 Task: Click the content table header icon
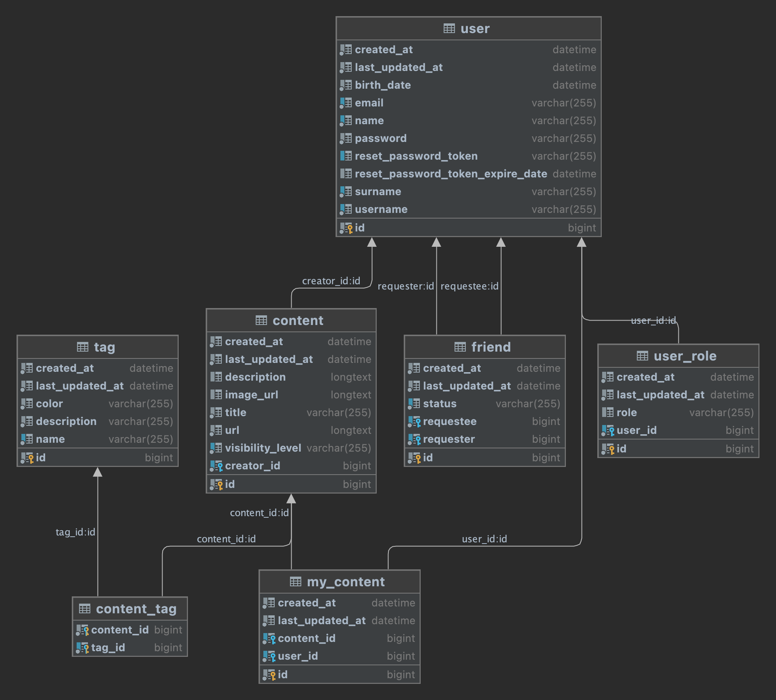click(261, 321)
